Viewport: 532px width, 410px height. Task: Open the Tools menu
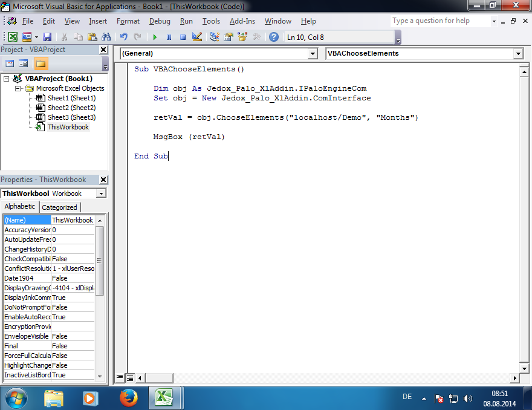click(x=212, y=21)
